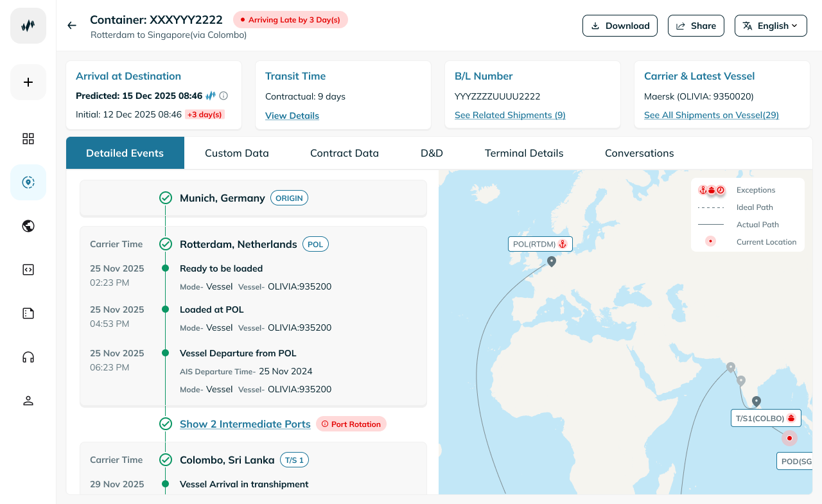The width and height of the screenshot is (822, 504).
Task: Click the POL tag next to Rotterdam
Action: pos(315,244)
